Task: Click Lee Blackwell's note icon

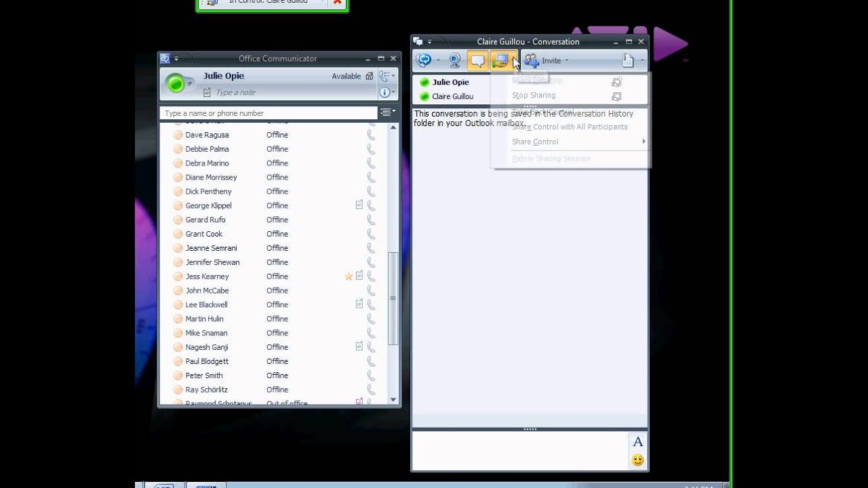Action: tap(359, 304)
